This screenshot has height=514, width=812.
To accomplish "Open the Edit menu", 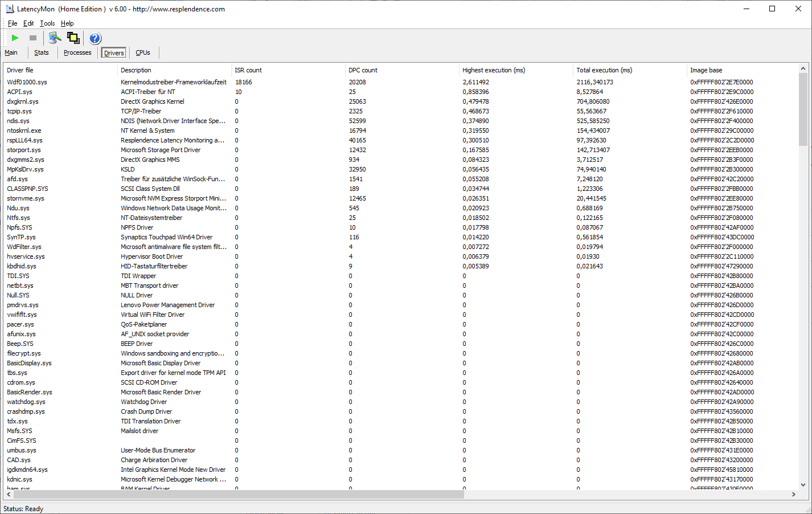I will 28,23.
